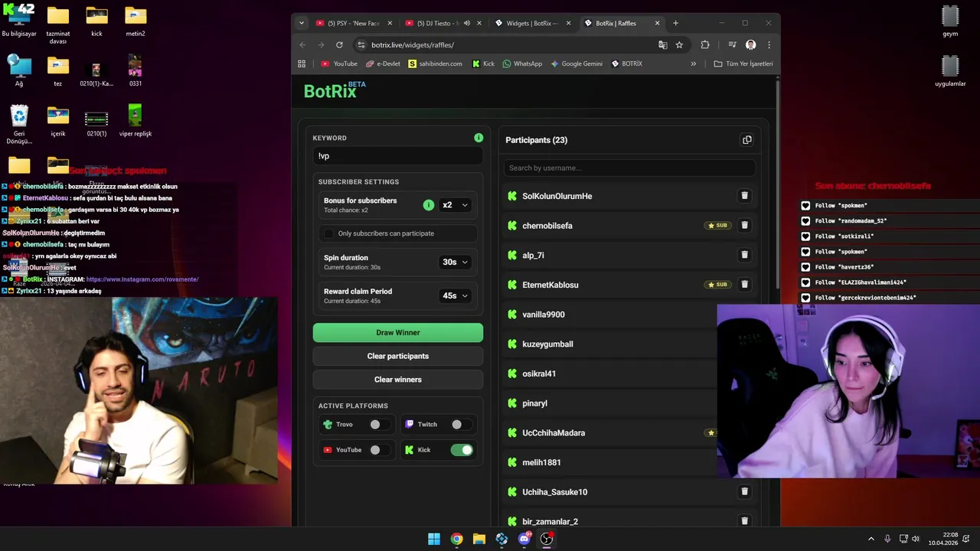
Task: Open the WhatsApp bookmark
Action: (522, 64)
